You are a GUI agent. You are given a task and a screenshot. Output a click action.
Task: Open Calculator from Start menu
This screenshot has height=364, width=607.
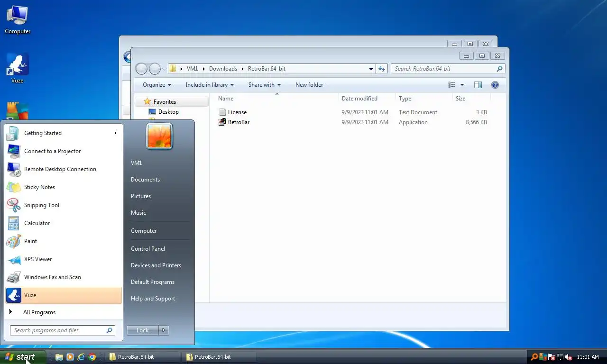(x=64, y=223)
